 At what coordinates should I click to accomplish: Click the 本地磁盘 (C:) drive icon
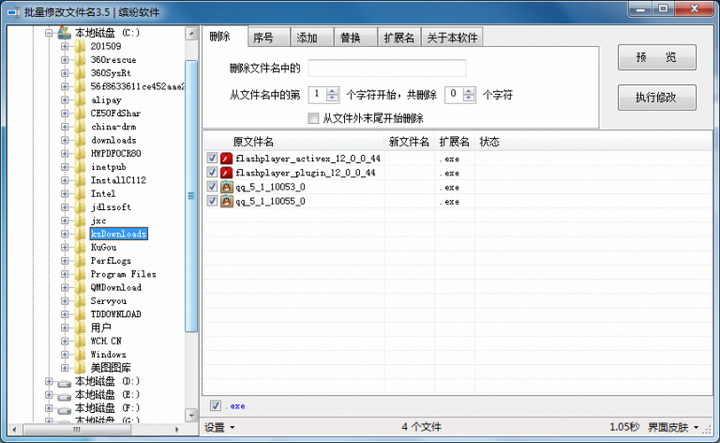coord(64,33)
